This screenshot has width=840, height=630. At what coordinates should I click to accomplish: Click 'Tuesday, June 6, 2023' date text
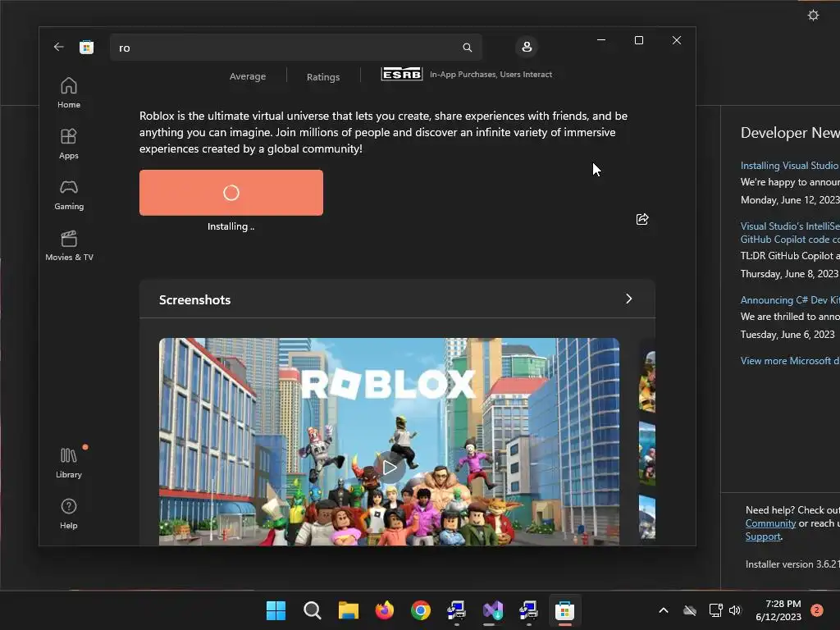[x=787, y=335]
